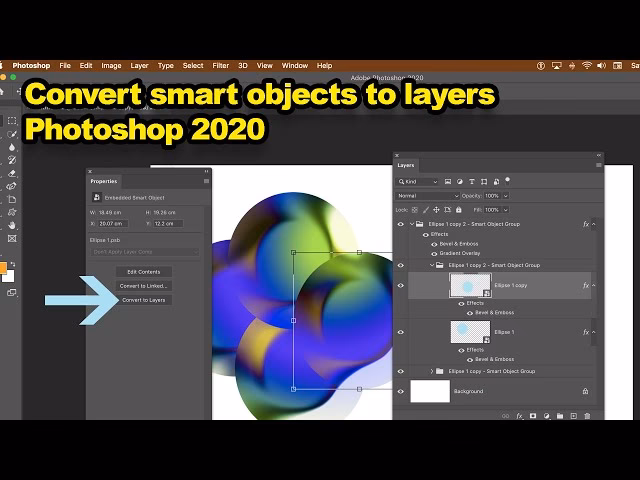
Task: Click the orange foreground color swatch
Action: 2,268
